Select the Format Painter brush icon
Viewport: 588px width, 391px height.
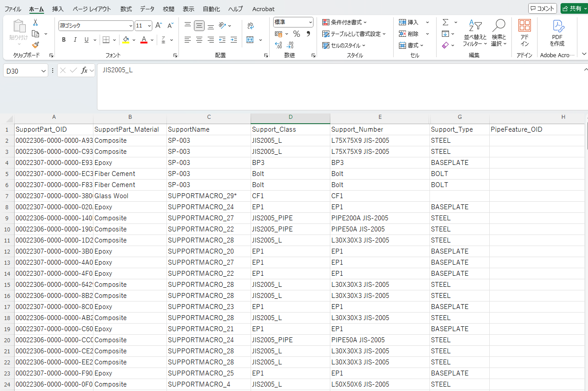coord(35,45)
